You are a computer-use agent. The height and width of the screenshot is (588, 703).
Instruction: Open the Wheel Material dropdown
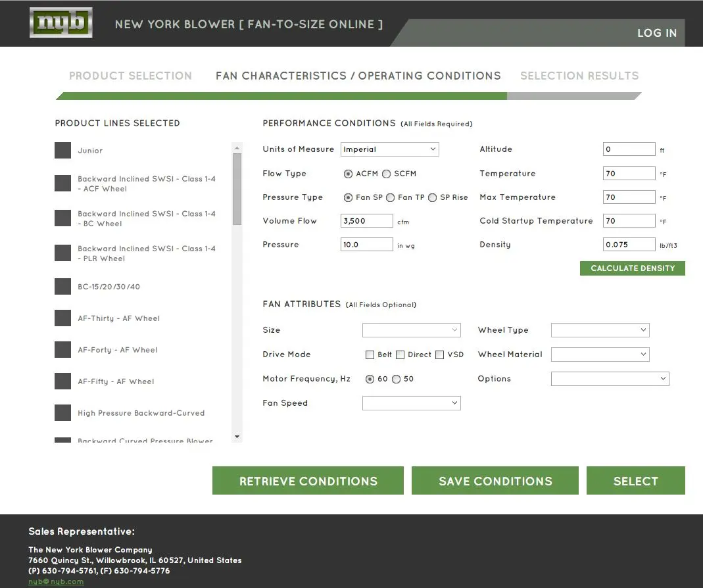[600, 355]
